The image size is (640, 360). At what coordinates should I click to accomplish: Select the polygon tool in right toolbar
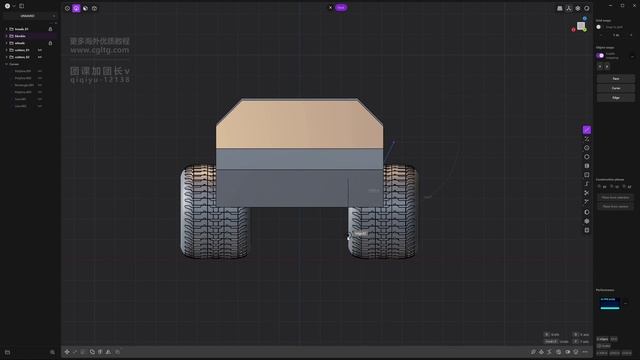pos(587,157)
